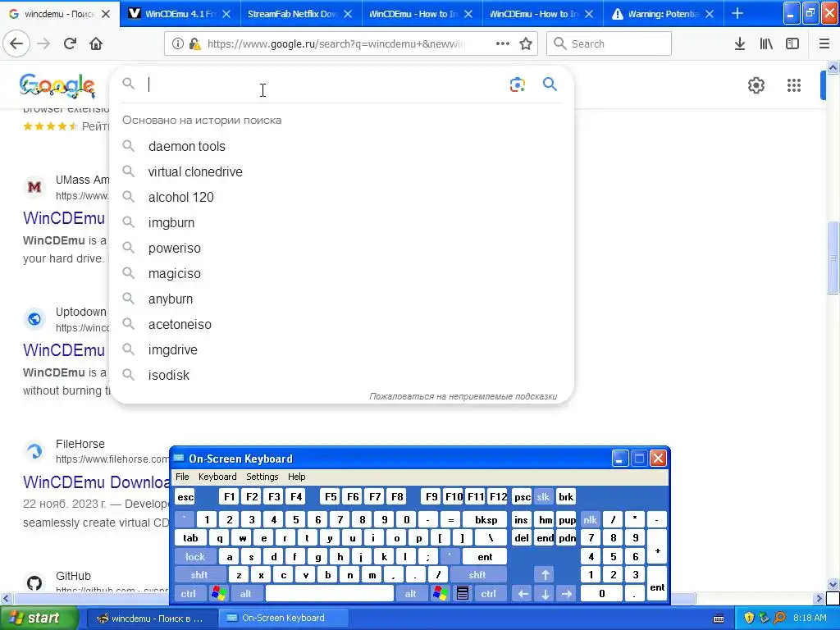Toggle the lock (caps lock) key
The image size is (840, 630).
(195, 557)
